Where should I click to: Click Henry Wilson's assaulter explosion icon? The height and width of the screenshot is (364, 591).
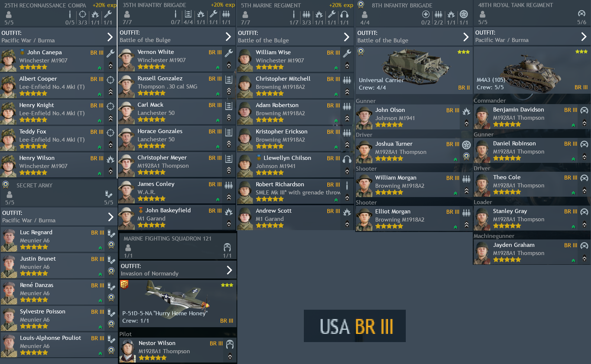pyautogui.click(x=110, y=160)
